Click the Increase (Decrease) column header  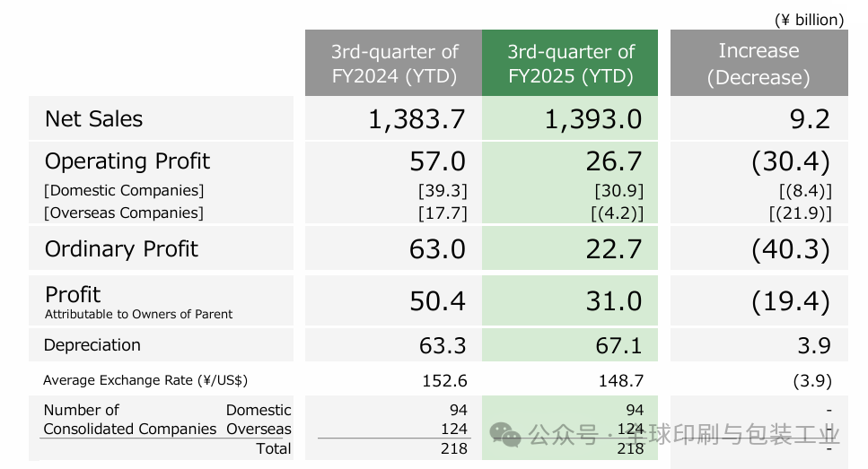(x=758, y=64)
